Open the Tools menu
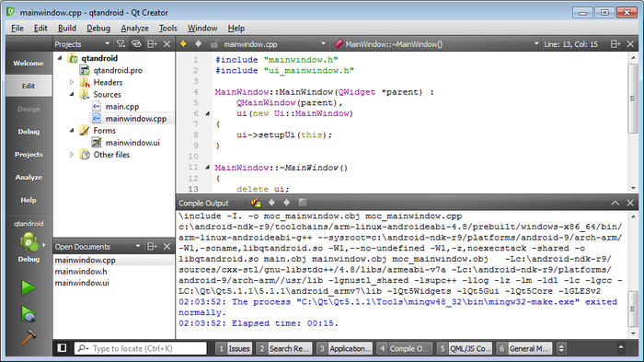The height and width of the screenshot is (362, 644). pos(168,28)
